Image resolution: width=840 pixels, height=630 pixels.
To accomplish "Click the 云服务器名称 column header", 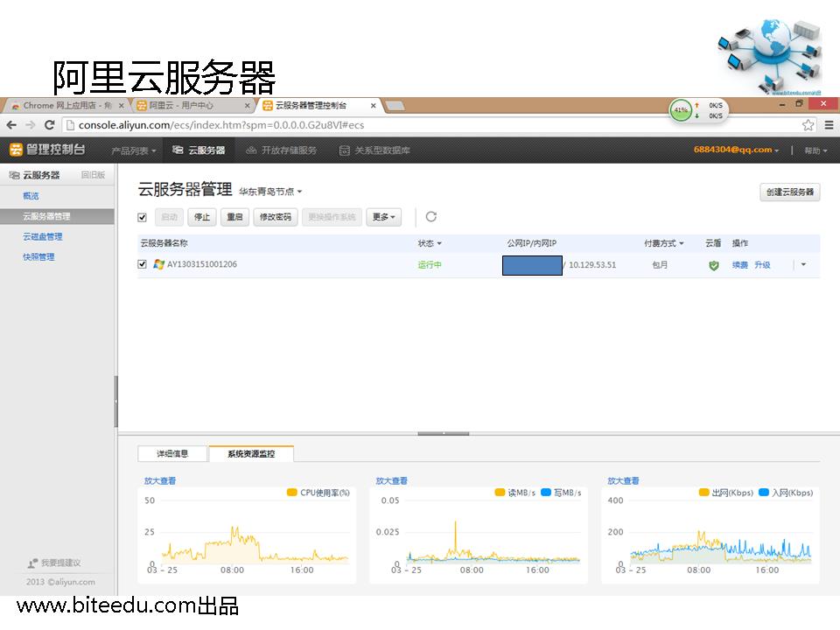I will click(x=164, y=244).
